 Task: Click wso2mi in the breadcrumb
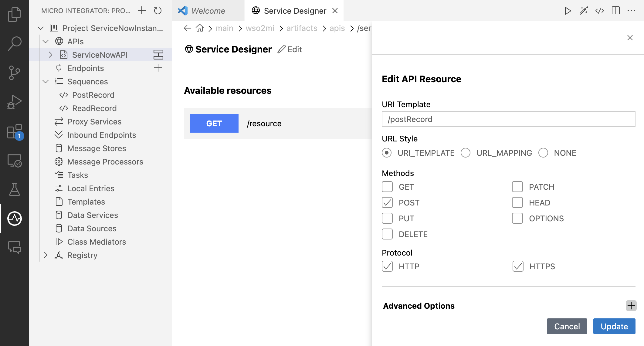[260, 28]
